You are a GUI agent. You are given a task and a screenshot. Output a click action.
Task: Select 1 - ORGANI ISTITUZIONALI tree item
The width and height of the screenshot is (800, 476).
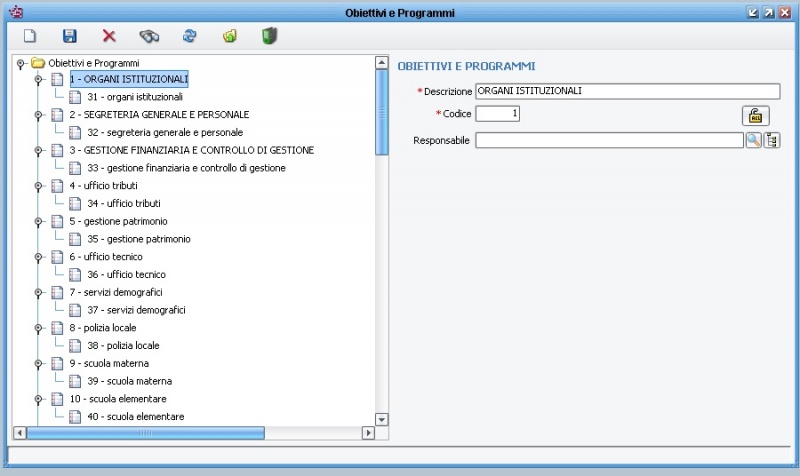tap(129, 79)
